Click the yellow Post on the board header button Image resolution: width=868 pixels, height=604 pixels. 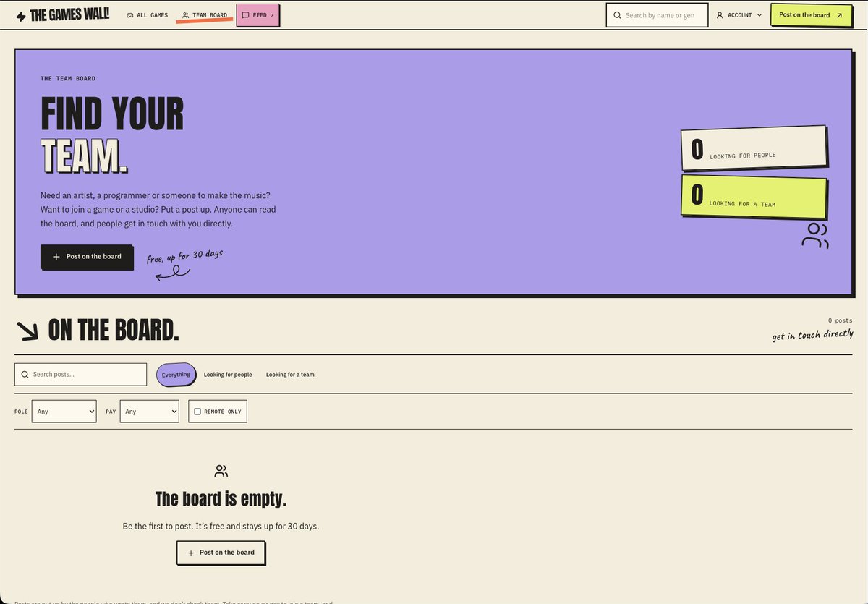pyautogui.click(x=811, y=15)
